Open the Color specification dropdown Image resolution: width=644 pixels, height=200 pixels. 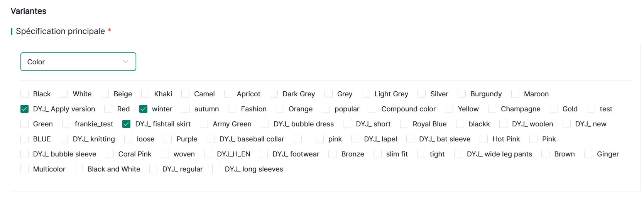[78, 62]
